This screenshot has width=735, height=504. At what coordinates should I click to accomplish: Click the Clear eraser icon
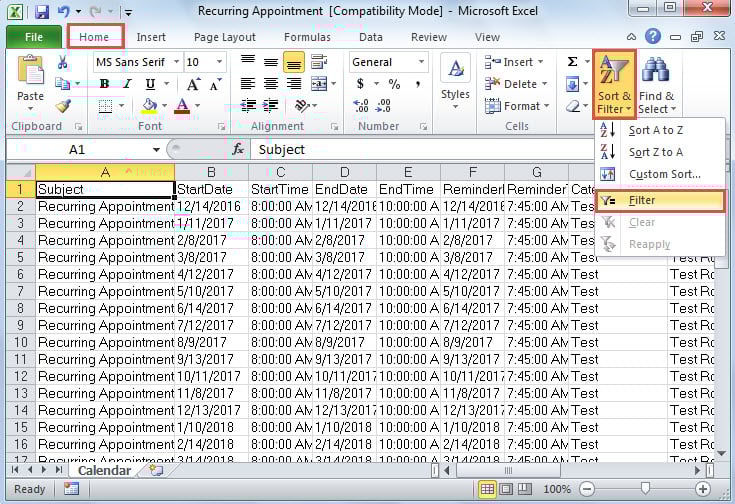[x=573, y=106]
